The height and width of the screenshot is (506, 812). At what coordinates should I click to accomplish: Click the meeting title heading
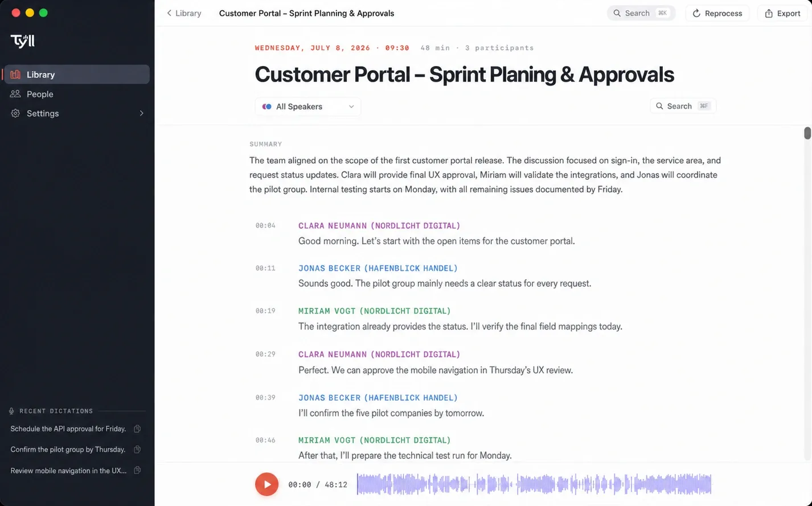pos(464,75)
